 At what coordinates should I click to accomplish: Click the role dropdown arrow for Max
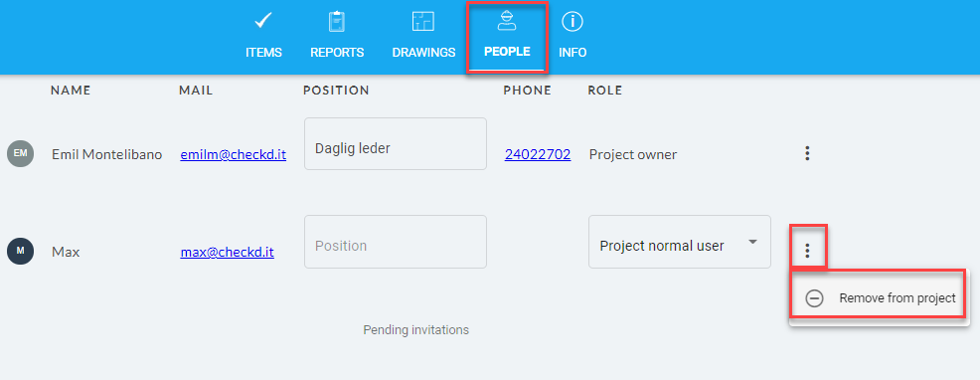[752, 243]
